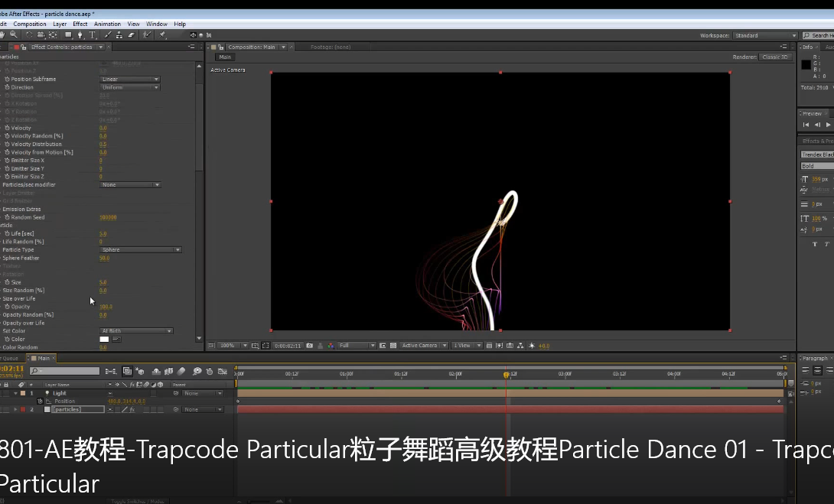Toggle the transparency grid in the viewer

[x=393, y=346]
